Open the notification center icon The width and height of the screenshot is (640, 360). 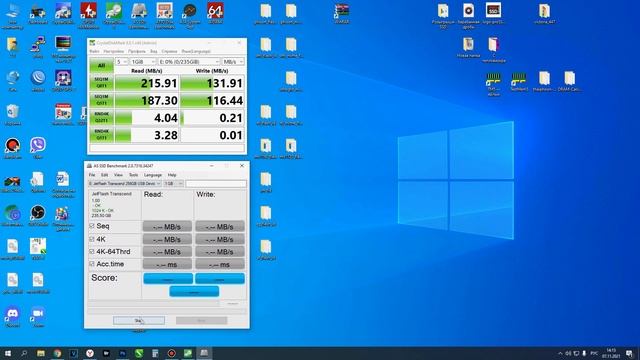(629, 353)
